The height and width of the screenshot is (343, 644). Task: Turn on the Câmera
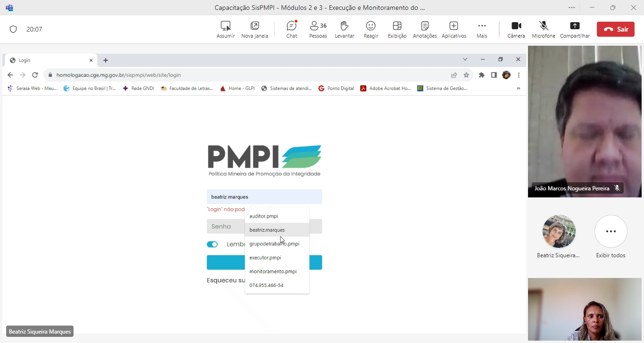pos(516,29)
